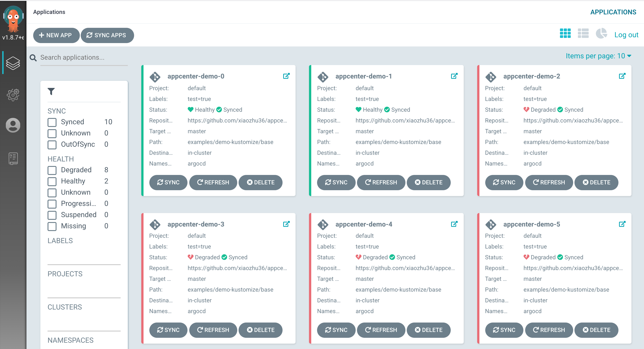This screenshot has height=349, width=644.
Task: Toggle the OutOfSync filter checkbox
Action: (52, 145)
